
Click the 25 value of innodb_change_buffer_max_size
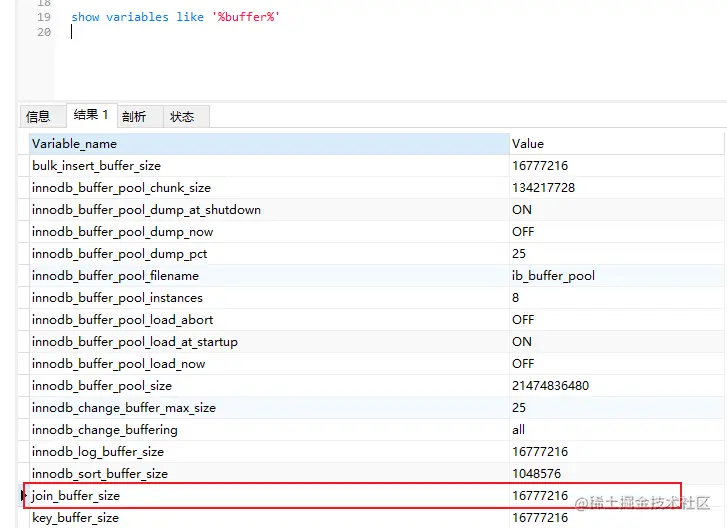tap(519, 408)
